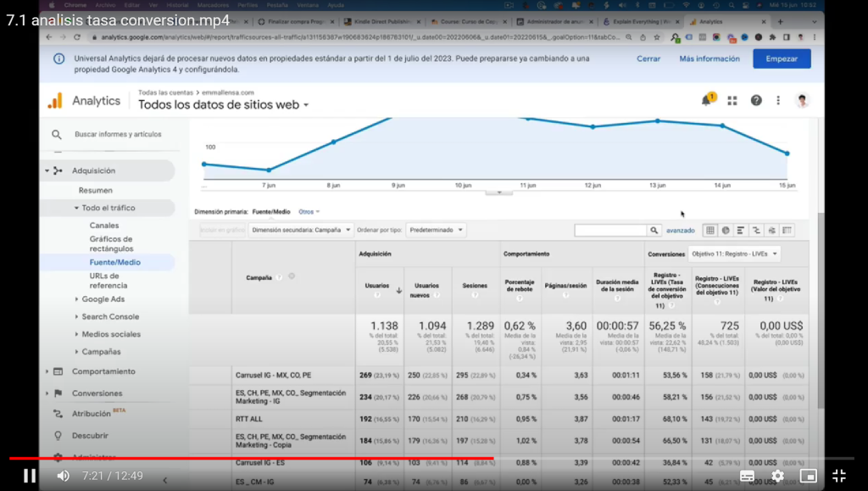Screen dimensions: 868x491
Task: Switch video to picture-in-picture mode
Action: click(x=808, y=476)
